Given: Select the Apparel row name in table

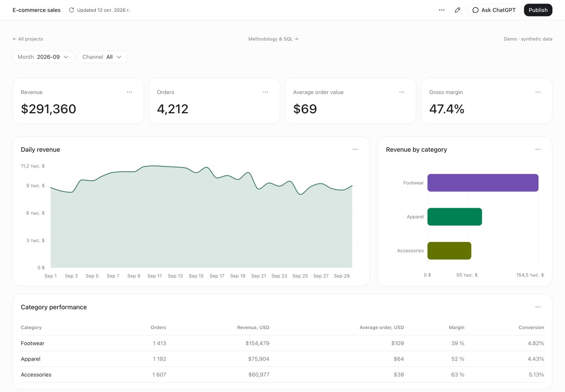Looking at the screenshot, I should 31,359.
